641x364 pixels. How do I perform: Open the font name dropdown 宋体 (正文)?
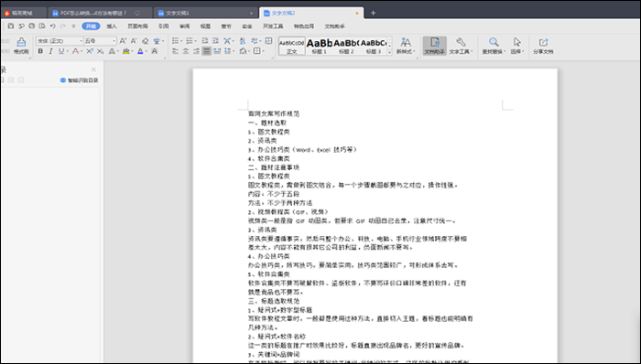coord(60,41)
